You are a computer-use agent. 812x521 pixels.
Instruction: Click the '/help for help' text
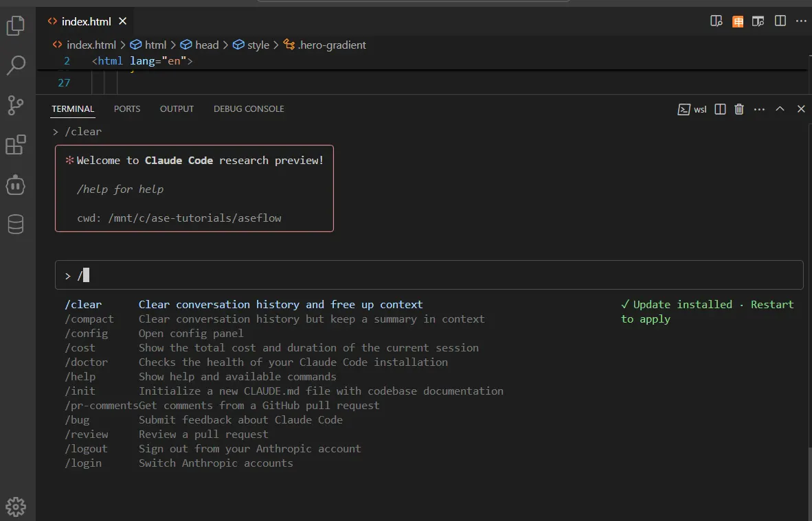(x=120, y=189)
